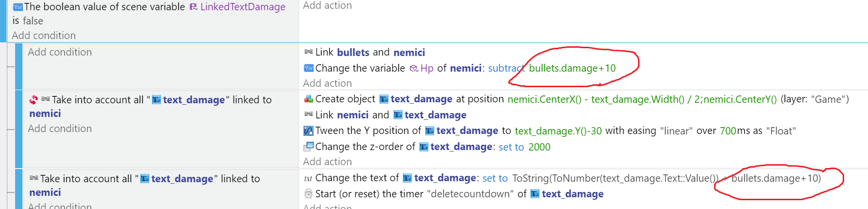The height and width of the screenshot is (209, 868).
Task: Click the set to operator for text_damage text
Action: point(495,178)
